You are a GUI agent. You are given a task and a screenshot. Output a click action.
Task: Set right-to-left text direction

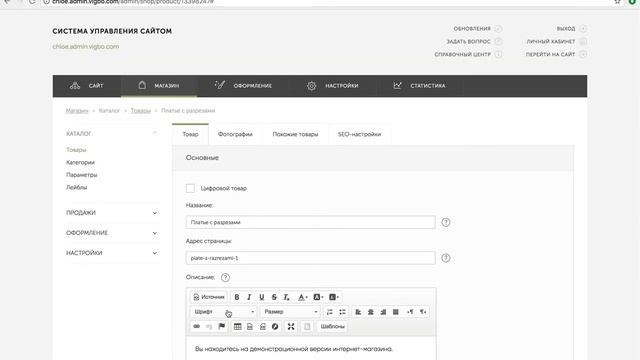(x=423, y=312)
